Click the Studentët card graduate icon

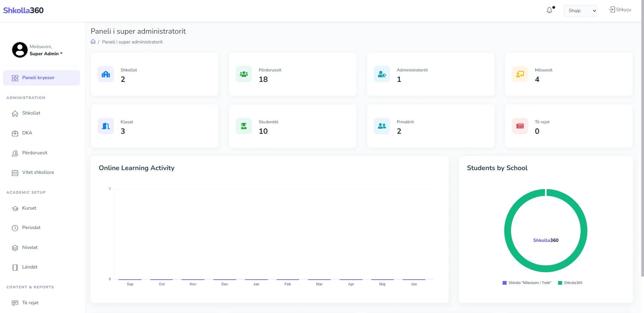tap(244, 126)
